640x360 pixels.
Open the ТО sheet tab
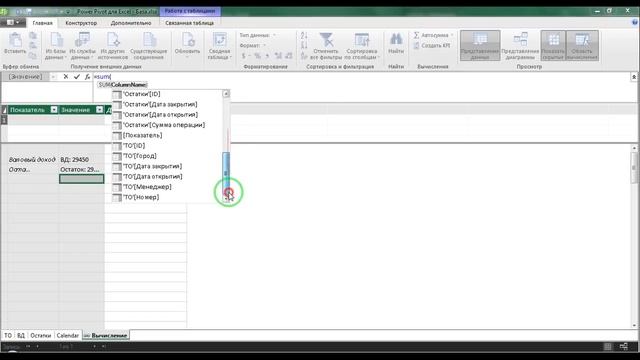click(8, 335)
